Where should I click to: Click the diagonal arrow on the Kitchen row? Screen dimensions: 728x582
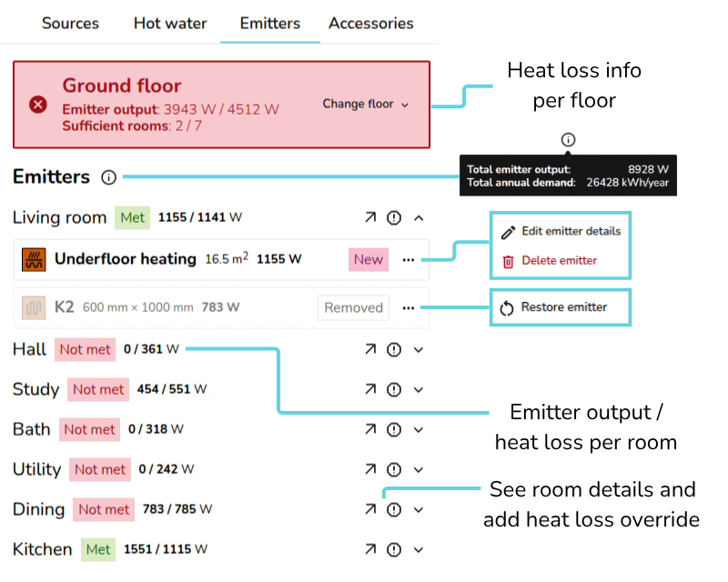[369, 549]
